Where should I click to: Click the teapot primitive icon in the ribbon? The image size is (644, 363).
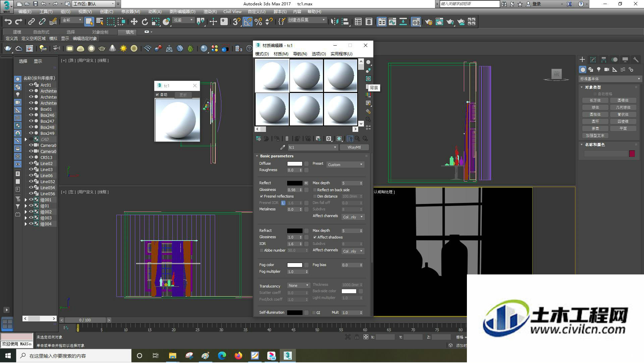(102, 49)
